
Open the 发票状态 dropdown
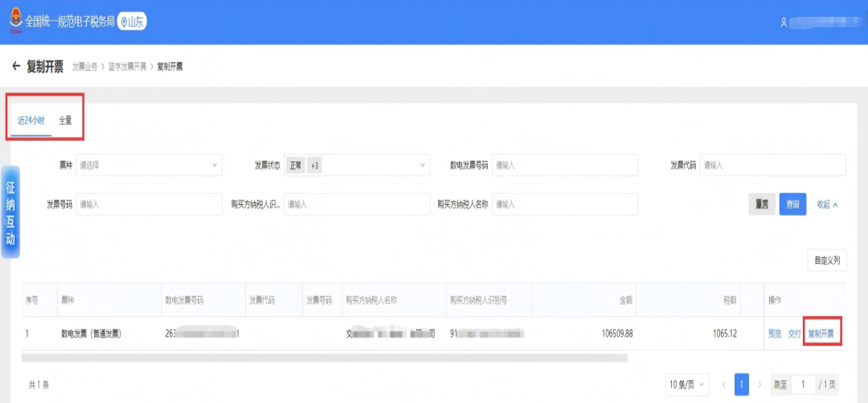(x=357, y=165)
